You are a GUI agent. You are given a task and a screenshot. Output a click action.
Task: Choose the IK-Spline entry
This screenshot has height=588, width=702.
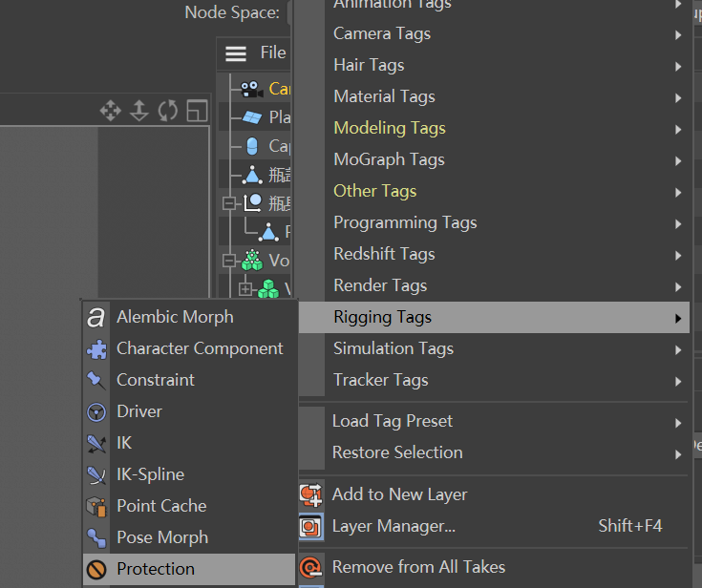click(x=189, y=474)
